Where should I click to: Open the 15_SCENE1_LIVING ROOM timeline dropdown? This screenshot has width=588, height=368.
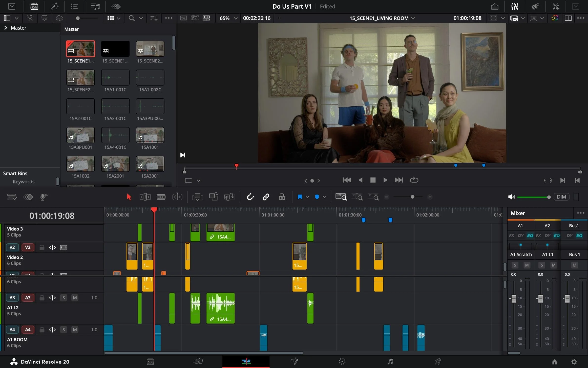click(413, 18)
